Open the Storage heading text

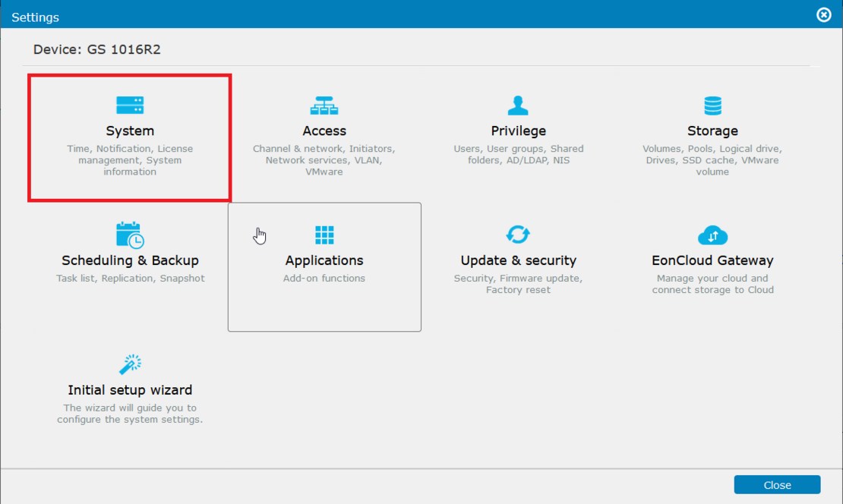coord(712,131)
